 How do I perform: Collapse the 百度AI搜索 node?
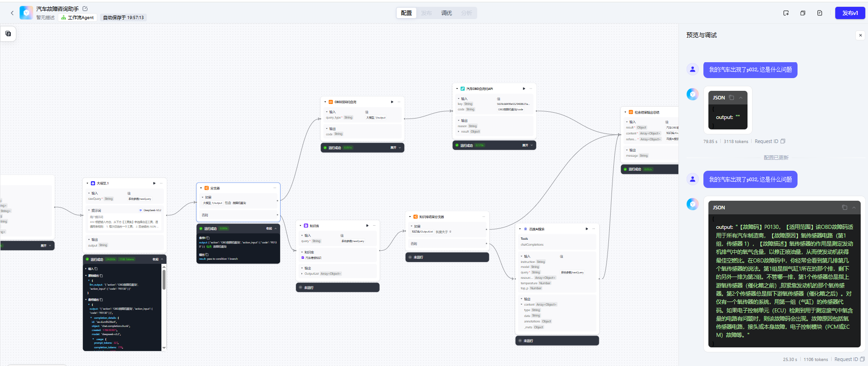click(x=520, y=229)
